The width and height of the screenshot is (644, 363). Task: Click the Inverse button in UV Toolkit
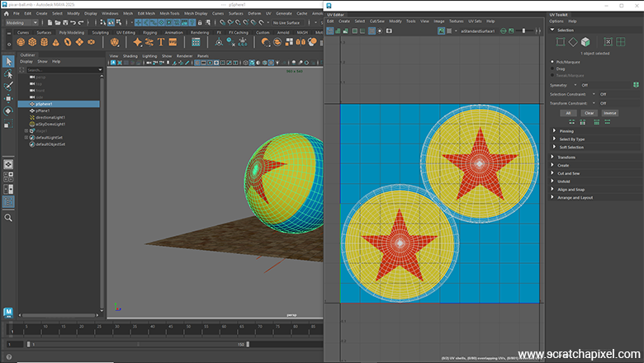click(x=610, y=113)
